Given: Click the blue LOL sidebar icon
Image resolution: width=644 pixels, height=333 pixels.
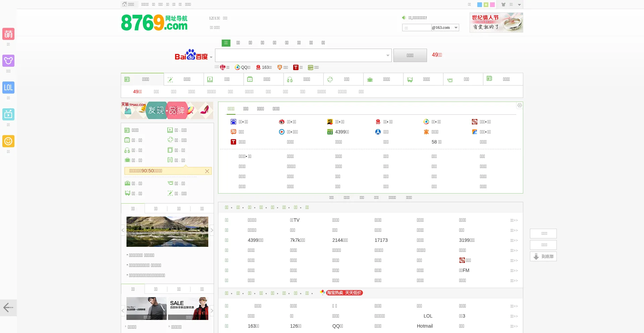Looking at the screenshot, I should (x=8, y=88).
